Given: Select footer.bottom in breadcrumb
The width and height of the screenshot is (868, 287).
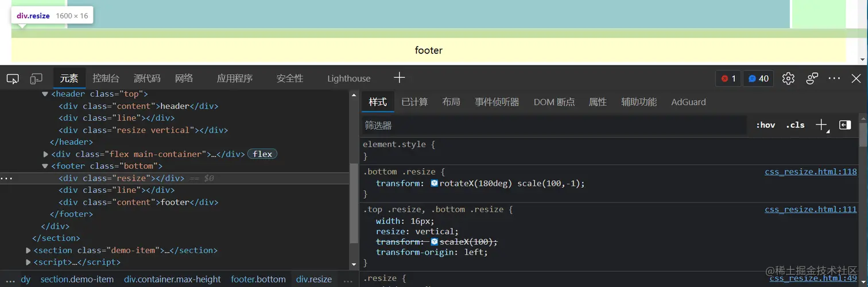Looking at the screenshot, I should tap(258, 280).
